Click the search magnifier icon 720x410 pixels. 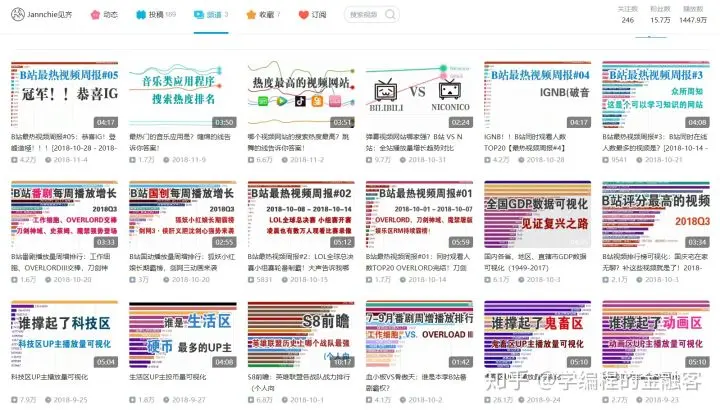coord(390,14)
